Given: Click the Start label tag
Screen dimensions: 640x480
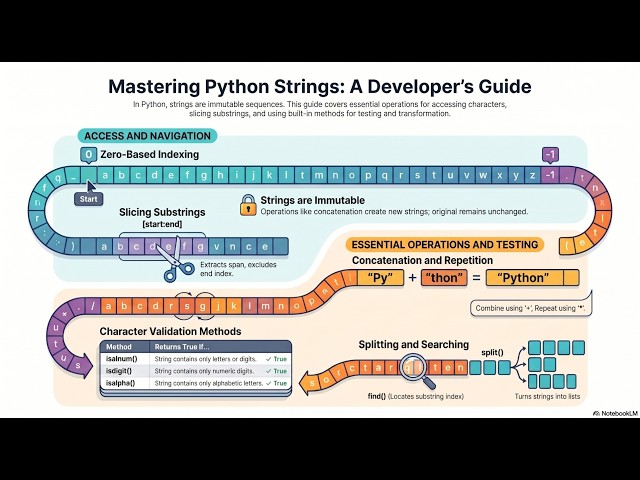Looking at the screenshot, I should coord(89,199).
